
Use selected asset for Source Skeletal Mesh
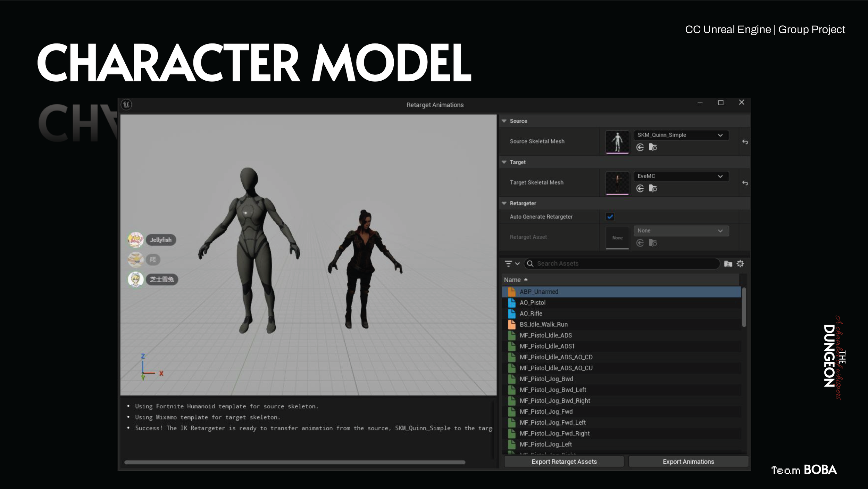(x=640, y=147)
